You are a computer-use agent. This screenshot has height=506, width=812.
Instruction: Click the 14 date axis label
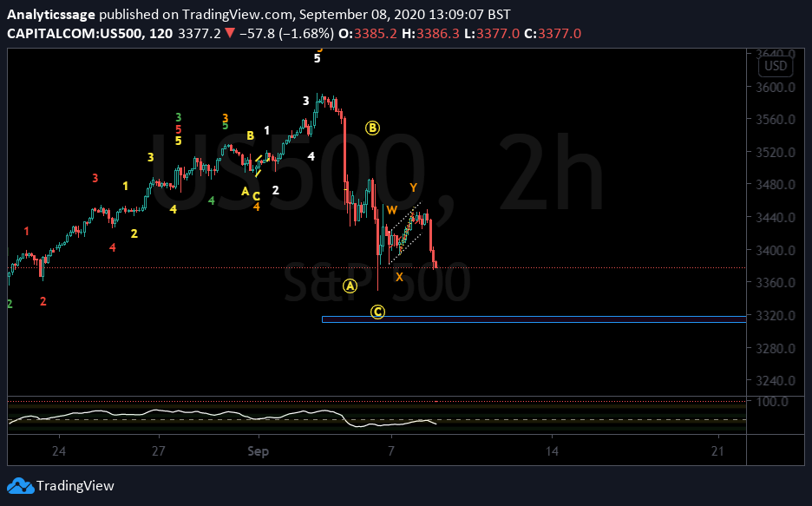pyautogui.click(x=552, y=451)
